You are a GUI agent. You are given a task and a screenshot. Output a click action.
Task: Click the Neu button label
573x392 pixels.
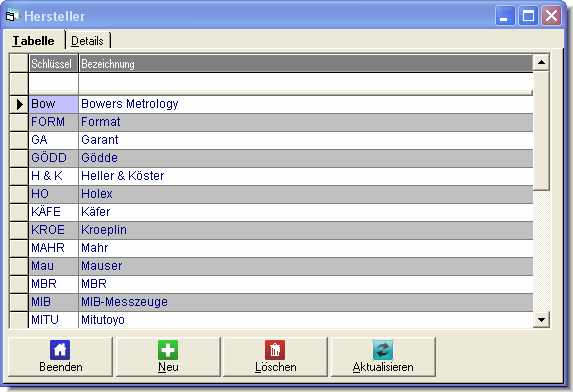tap(168, 367)
